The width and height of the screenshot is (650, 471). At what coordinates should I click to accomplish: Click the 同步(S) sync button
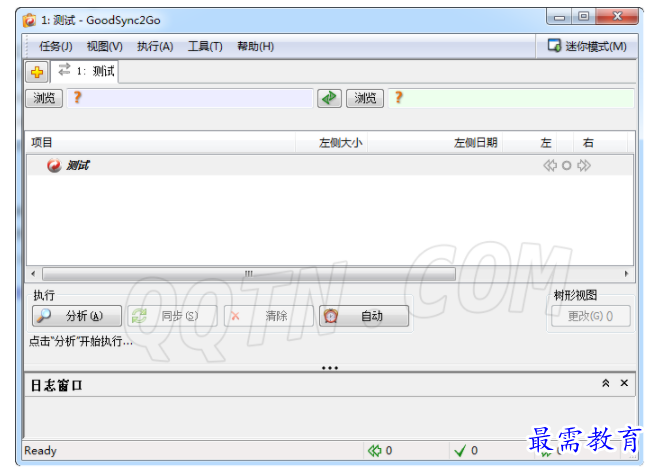tap(172, 316)
